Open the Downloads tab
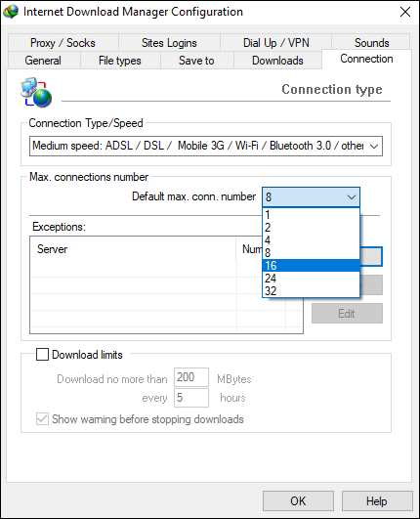Viewport: 420px width, 519px height. point(277,61)
